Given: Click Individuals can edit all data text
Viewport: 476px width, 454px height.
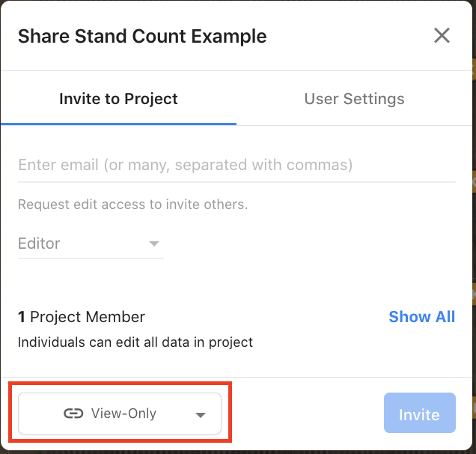Looking at the screenshot, I should tap(135, 342).
